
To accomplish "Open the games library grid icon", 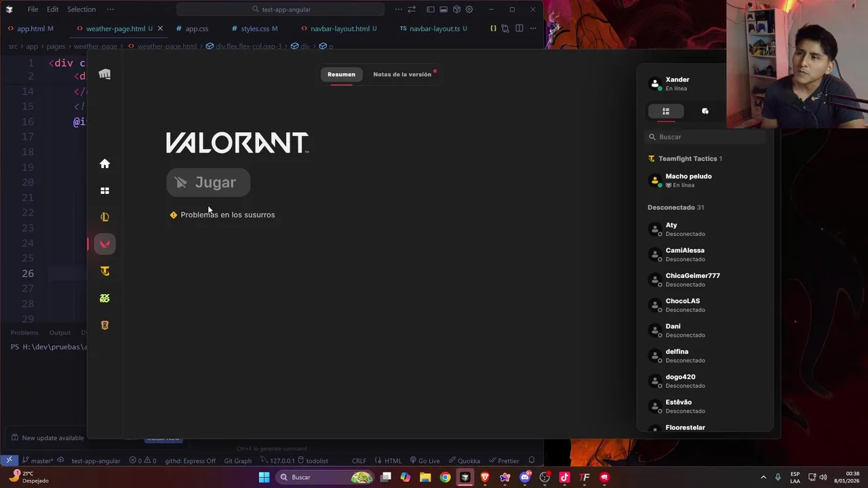I will [x=104, y=190].
